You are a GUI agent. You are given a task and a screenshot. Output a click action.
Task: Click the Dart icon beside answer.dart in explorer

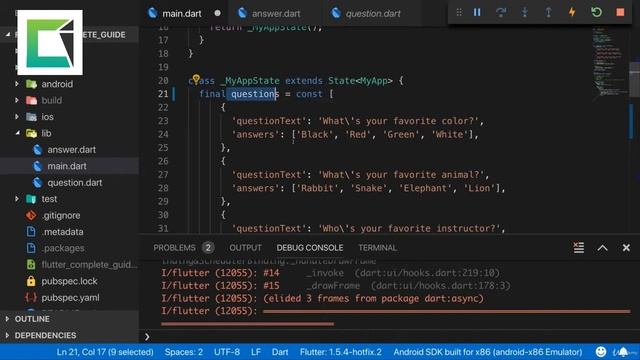[x=38, y=150]
